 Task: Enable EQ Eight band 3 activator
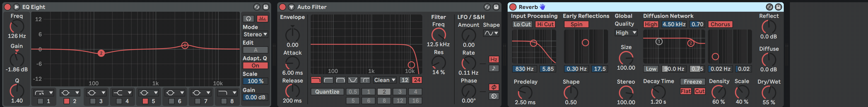[93, 101]
